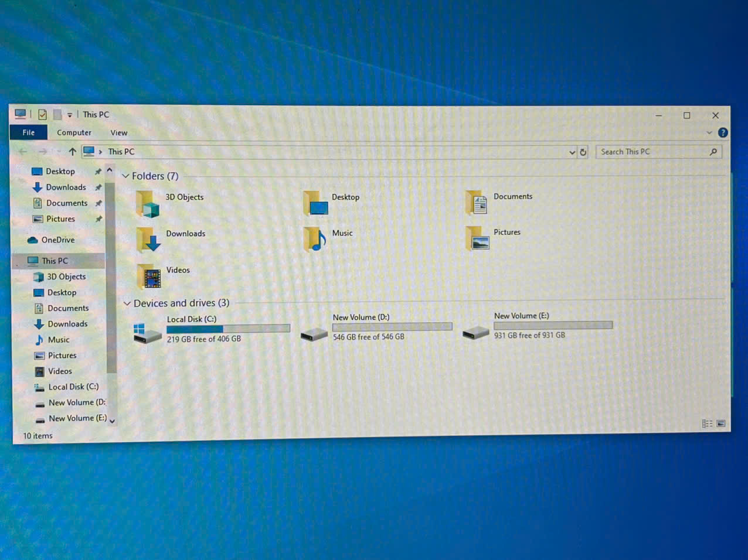Click the "546 GB free of 546 GB" text
This screenshot has width=748, height=560.
click(369, 337)
